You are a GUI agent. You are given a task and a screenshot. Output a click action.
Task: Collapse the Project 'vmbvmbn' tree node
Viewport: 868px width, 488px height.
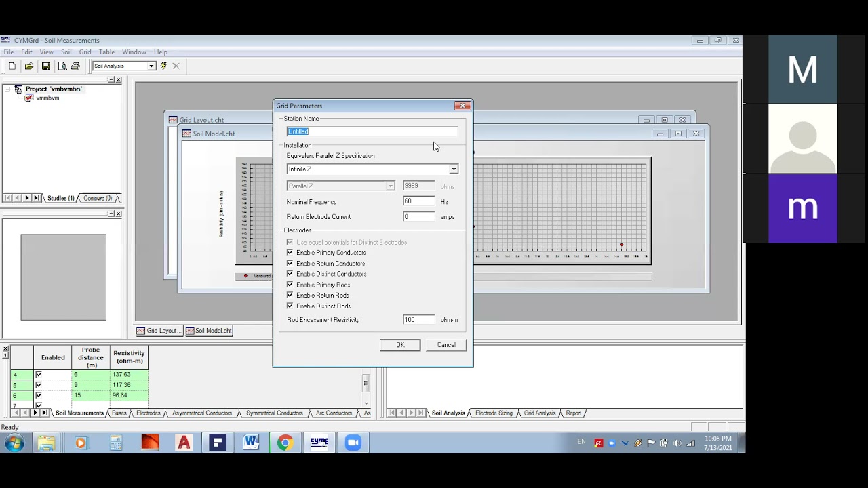(7, 89)
